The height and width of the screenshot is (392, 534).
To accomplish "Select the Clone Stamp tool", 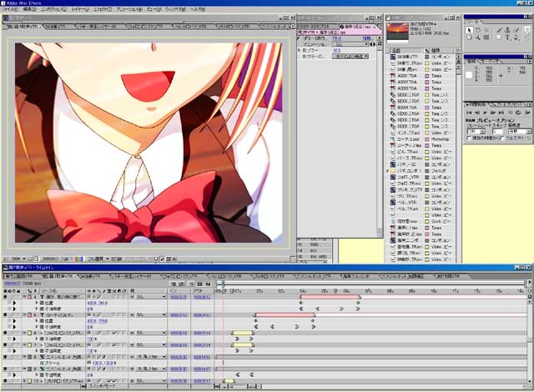I will pos(507,30).
